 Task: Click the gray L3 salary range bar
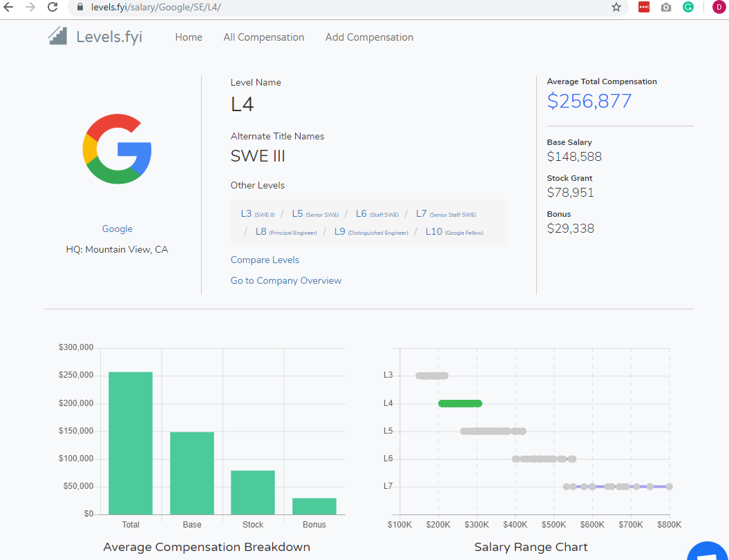432,376
